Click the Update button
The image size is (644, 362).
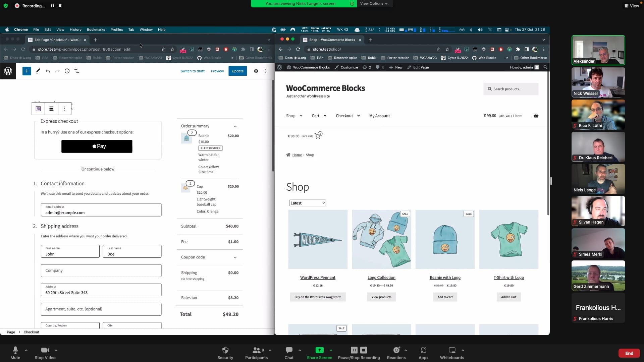[x=237, y=71]
